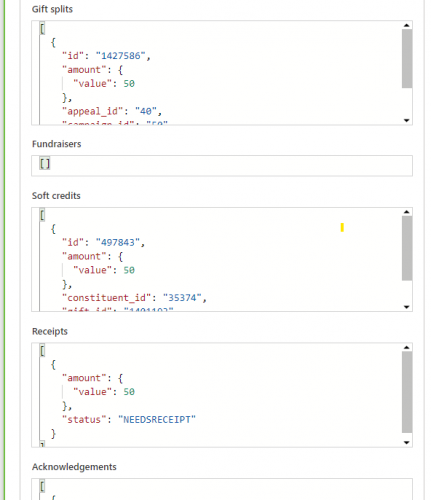Screen dimensions: 431x500
Task: Click the "NEEDSRECEIPT" status value in Receipts
Action: tap(157, 420)
